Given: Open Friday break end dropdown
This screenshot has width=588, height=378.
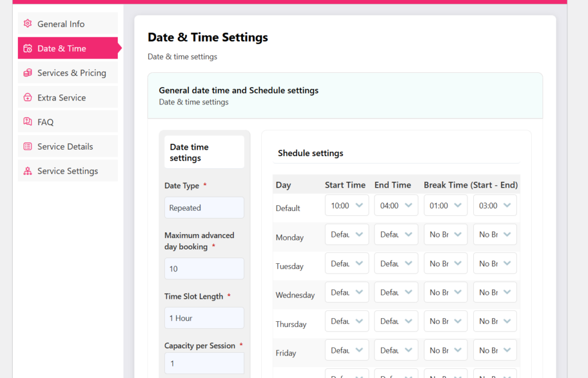Looking at the screenshot, I should tap(495, 350).
